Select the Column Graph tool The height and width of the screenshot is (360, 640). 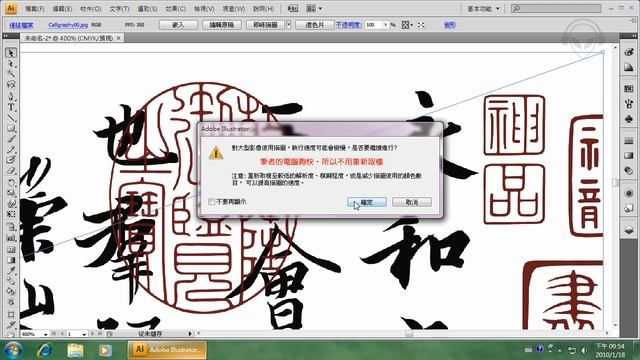coord(11,238)
